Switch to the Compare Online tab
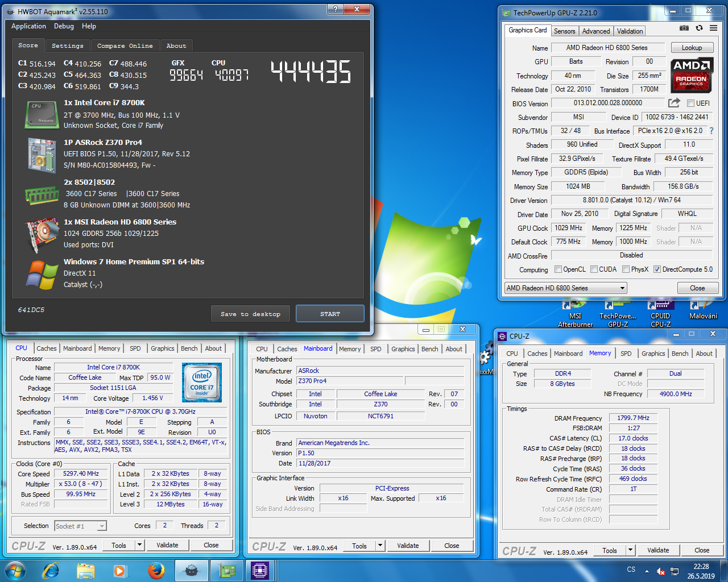The image size is (728, 582). 125,45
